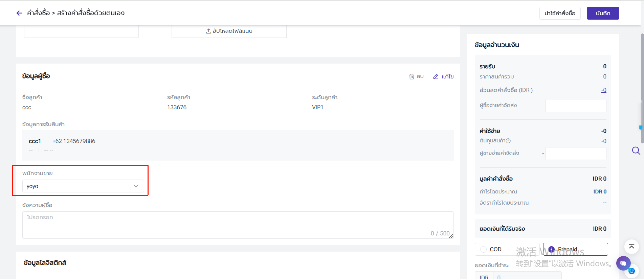
Task: Click the scroll-to-top arrow button
Action: [631, 247]
